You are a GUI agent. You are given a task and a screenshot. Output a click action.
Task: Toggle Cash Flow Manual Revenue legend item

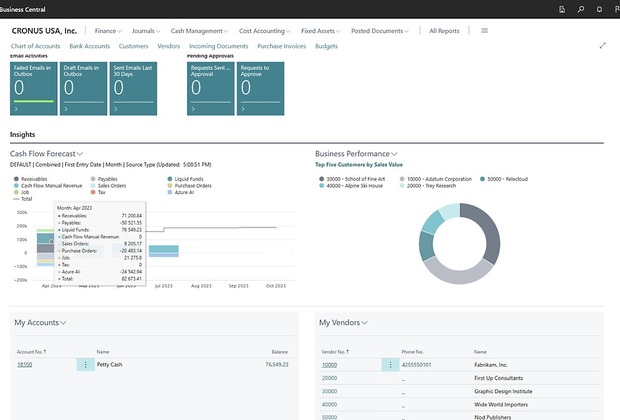(x=48, y=185)
